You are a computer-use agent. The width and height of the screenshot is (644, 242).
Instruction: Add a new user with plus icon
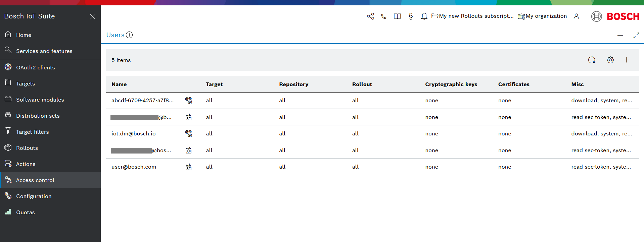[x=626, y=60]
